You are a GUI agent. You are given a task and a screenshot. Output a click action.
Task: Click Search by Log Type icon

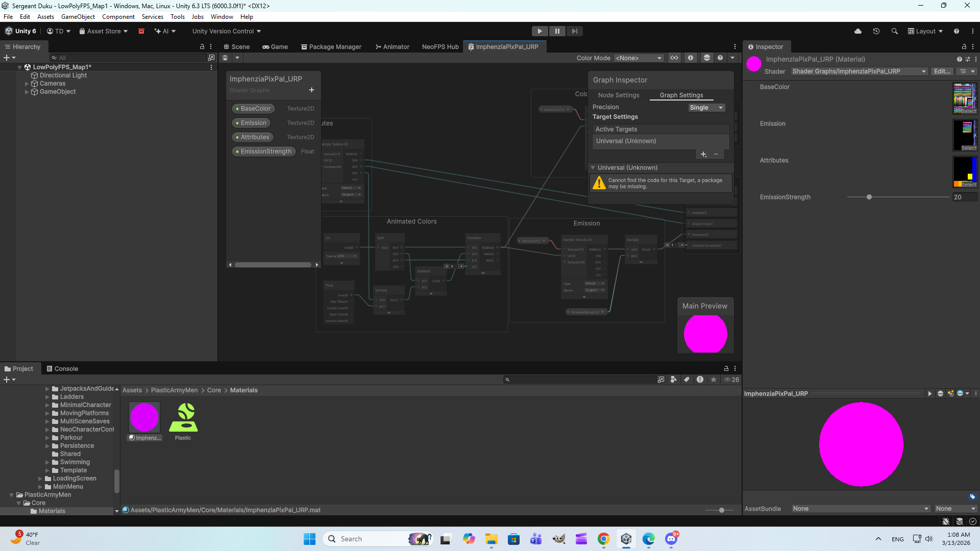[700, 380]
